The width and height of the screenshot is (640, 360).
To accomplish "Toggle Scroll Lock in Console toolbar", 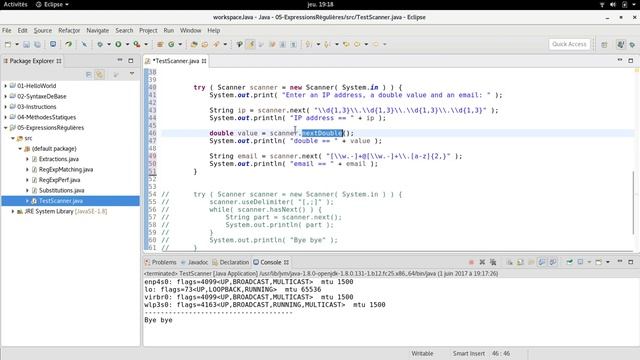I will tap(520, 262).
